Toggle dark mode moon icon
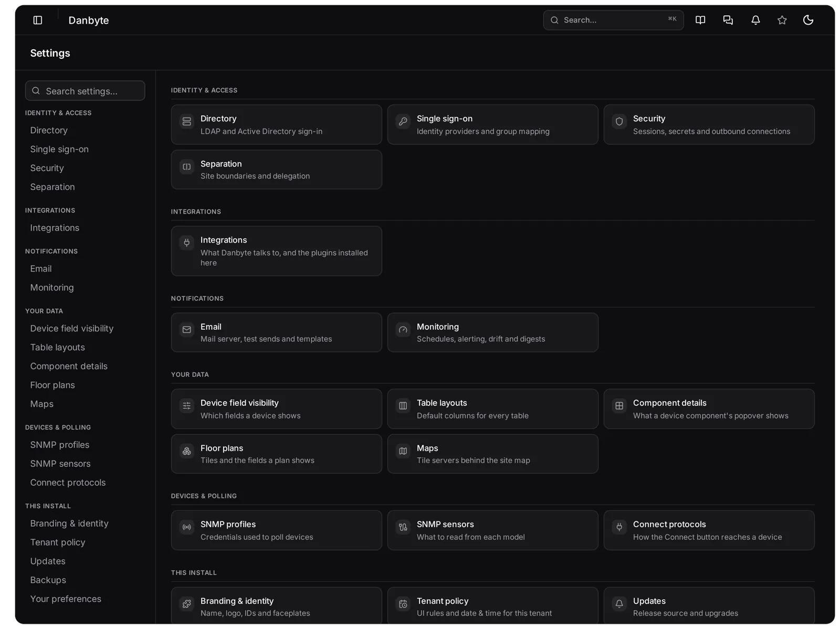This screenshot has width=840, height=629. click(808, 20)
